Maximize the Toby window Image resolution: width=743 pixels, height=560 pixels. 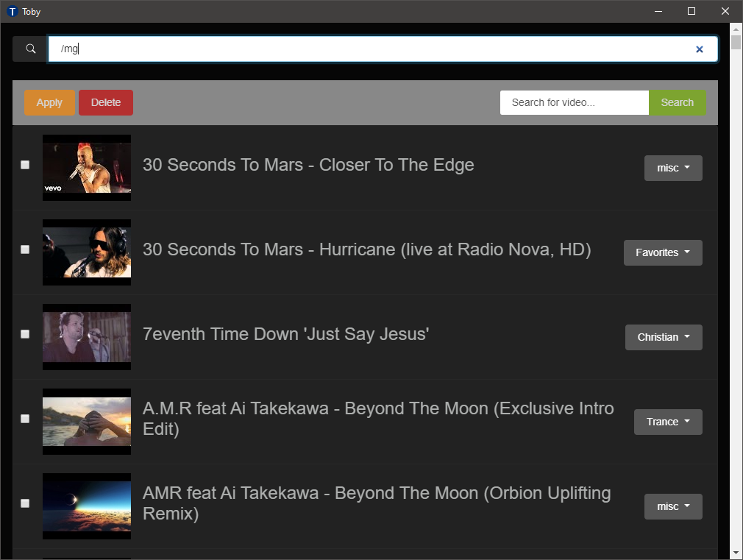tap(692, 11)
